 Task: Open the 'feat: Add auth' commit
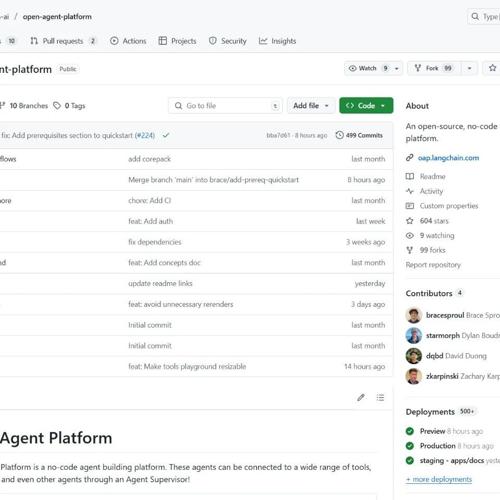click(150, 221)
